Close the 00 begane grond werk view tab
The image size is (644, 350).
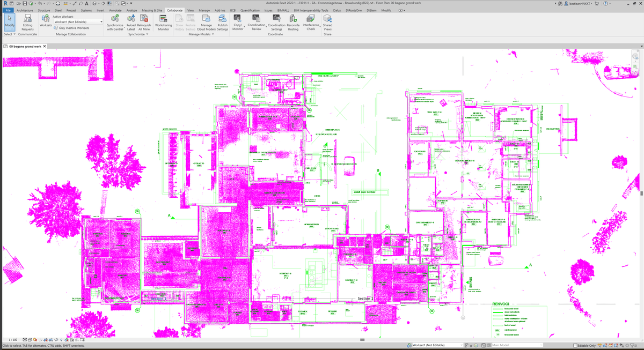point(45,47)
